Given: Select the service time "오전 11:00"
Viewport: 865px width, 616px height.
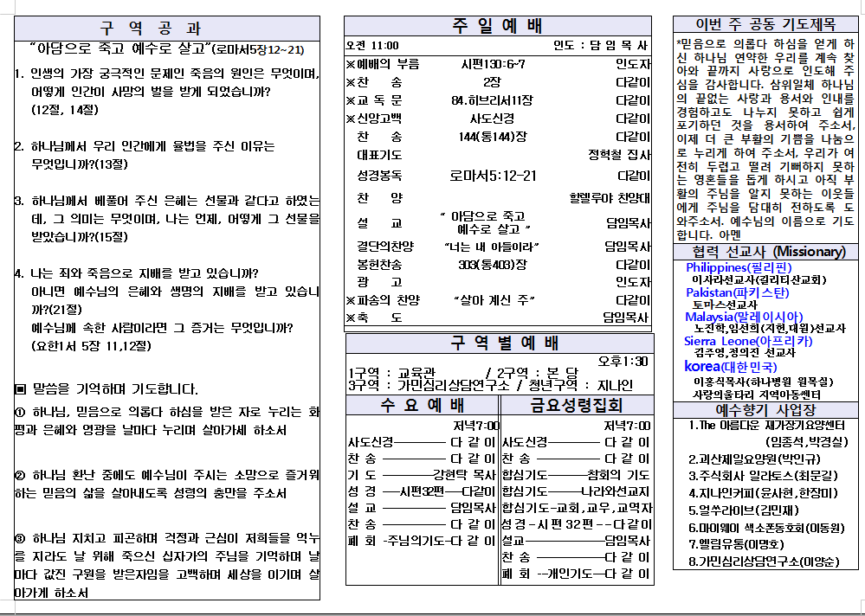Looking at the screenshot, I should click(372, 45).
